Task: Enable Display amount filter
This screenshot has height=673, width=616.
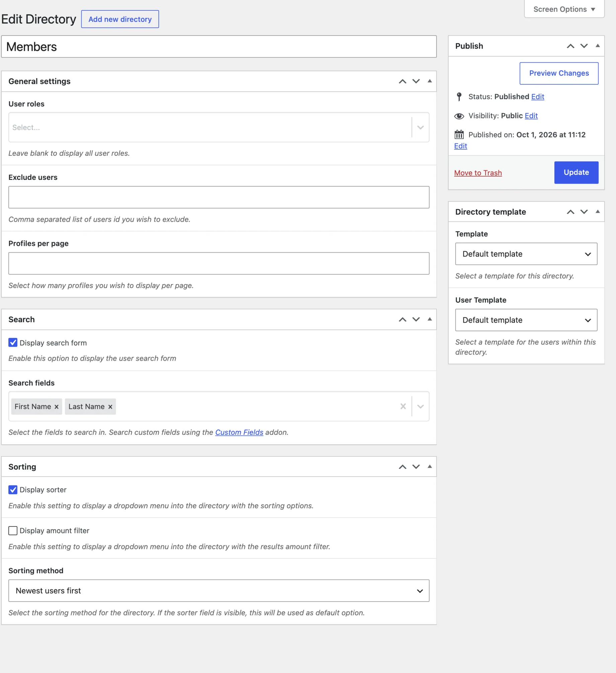Action: pyautogui.click(x=13, y=531)
